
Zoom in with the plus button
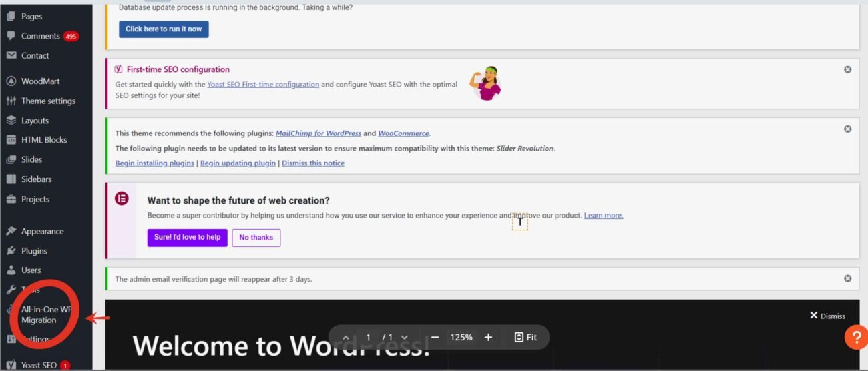click(x=488, y=338)
